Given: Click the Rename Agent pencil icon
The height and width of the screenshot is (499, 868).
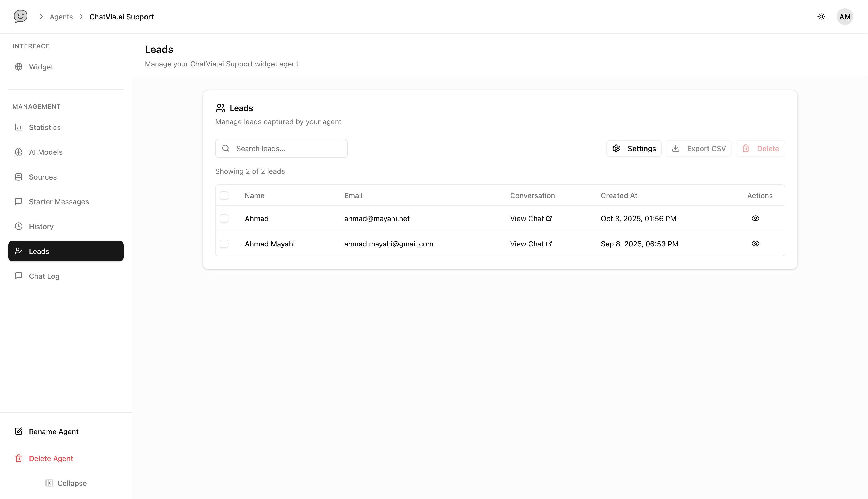Looking at the screenshot, I should (x=19, y=431).
